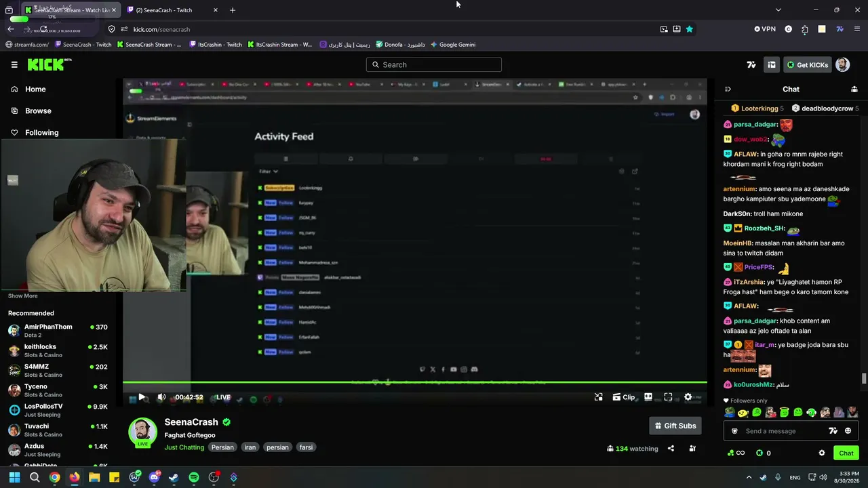This screenshot has height=488, width=868.
Task: Open the Just Chatting category link
Action: coord(184,447)
